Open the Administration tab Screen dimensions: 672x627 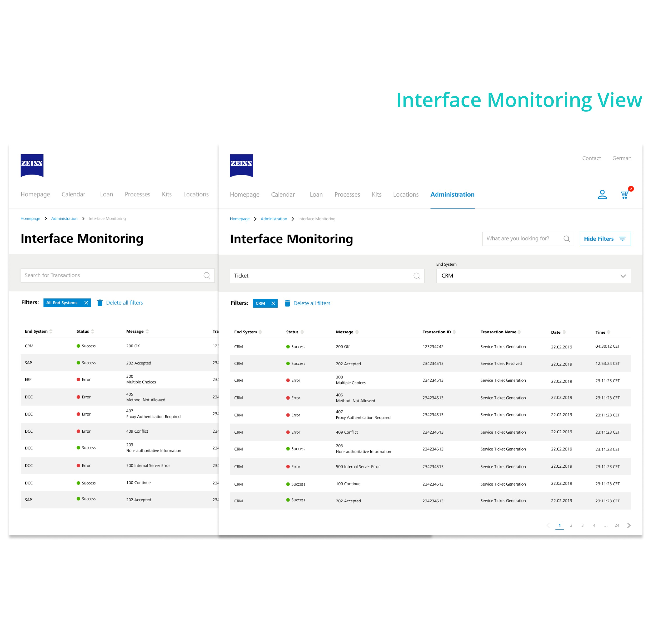[452, 195]
